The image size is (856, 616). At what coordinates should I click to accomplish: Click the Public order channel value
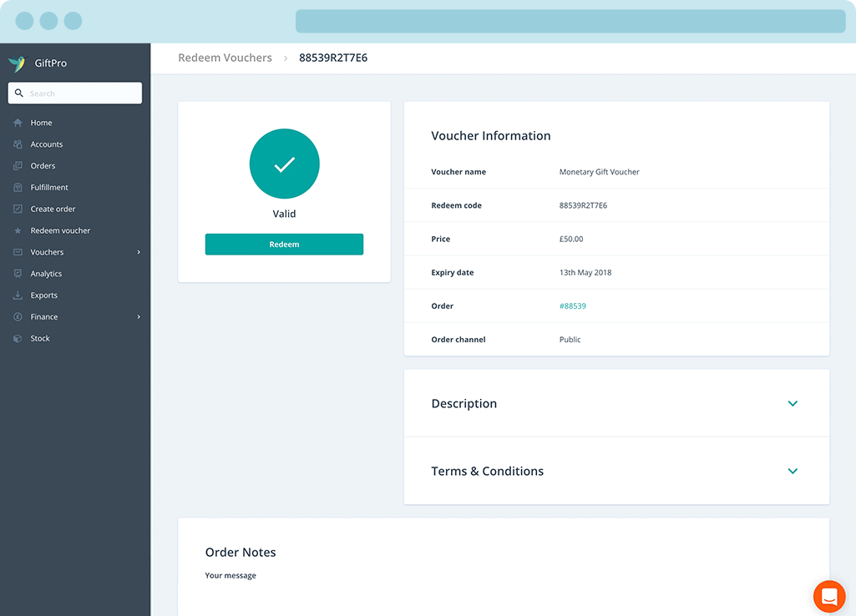[x=570, y=340]
